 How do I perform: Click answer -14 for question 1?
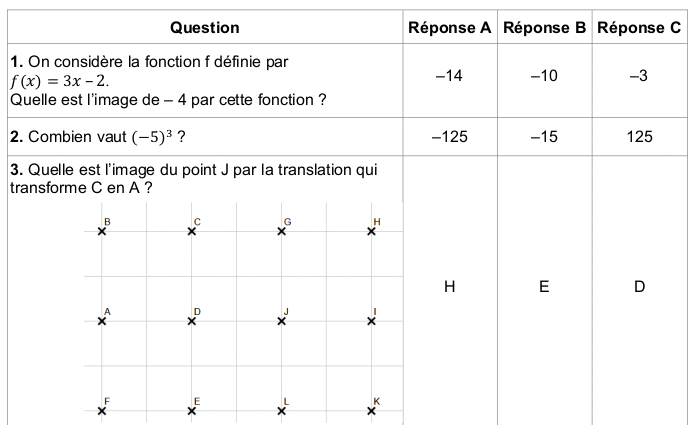(449, 77)
